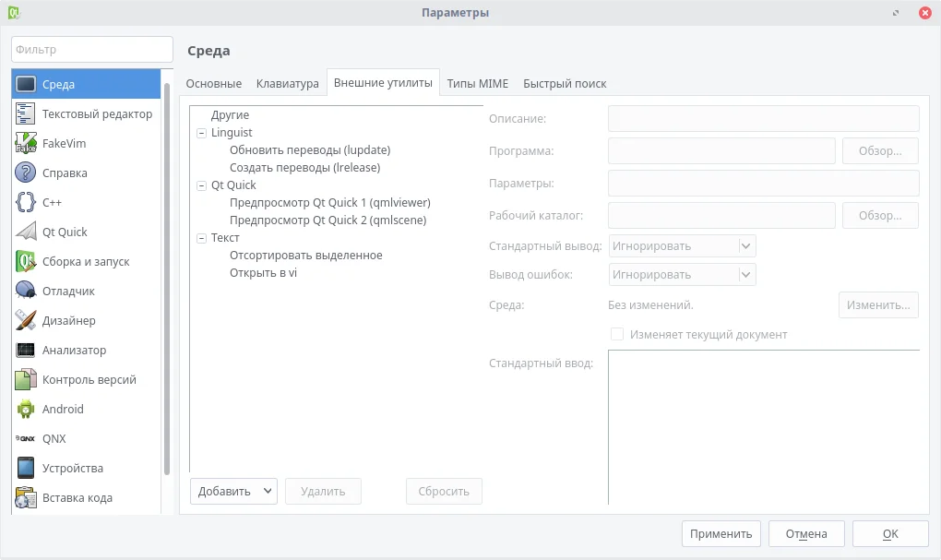Collapse the Qt Quick tree group
Image resolution: width=941 pixels, height=560 pixels.
click(202, 185)
